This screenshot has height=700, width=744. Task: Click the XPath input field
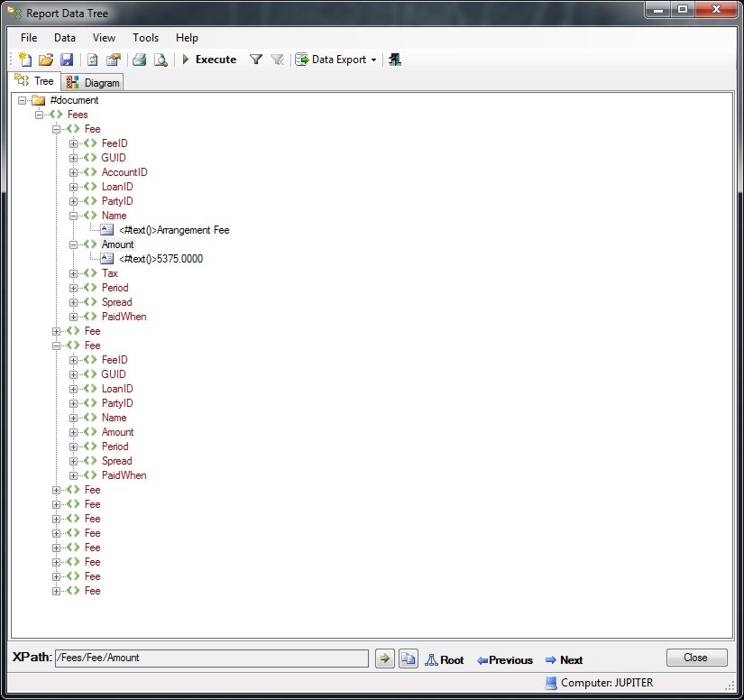[211, 659]
